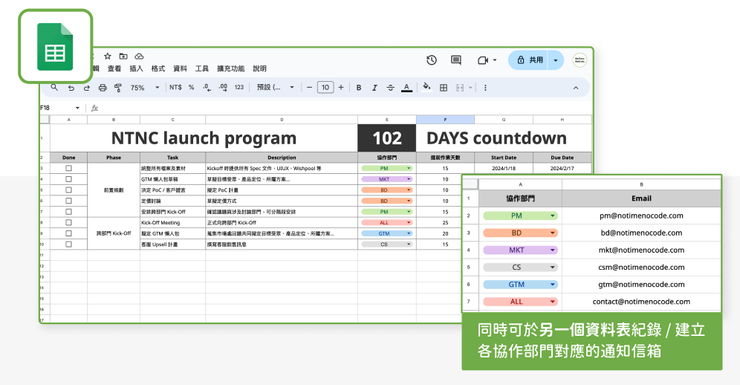Open the comments icon
The width and height of the screenshot is (740, 385).
[456, 60]
